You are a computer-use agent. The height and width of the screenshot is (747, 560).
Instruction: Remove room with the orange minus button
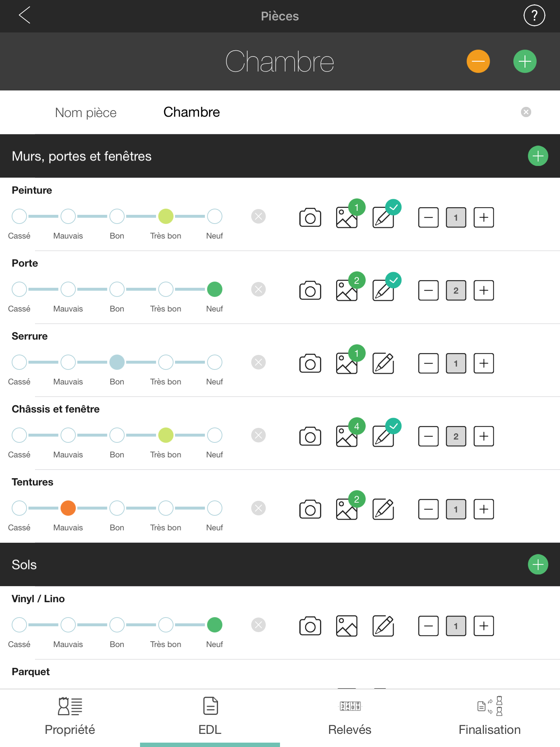click(478, 61)
